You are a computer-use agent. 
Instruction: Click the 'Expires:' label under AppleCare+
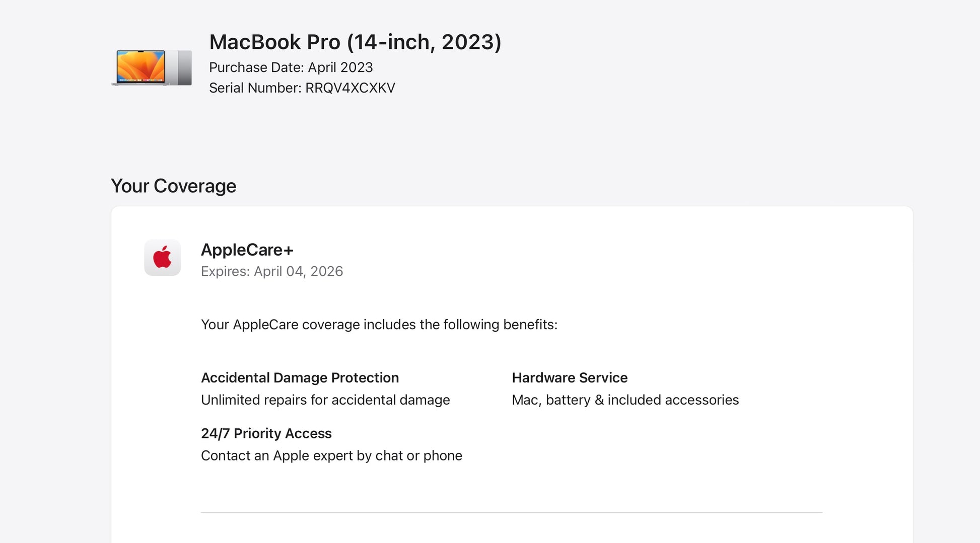click(x=225, y=271)
